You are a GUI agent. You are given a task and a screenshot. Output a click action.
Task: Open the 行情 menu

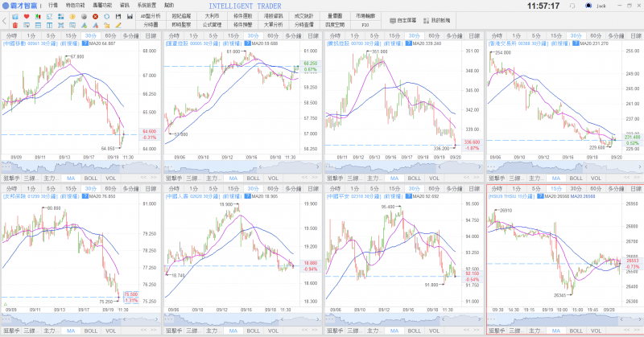click(x=52, y=5)
